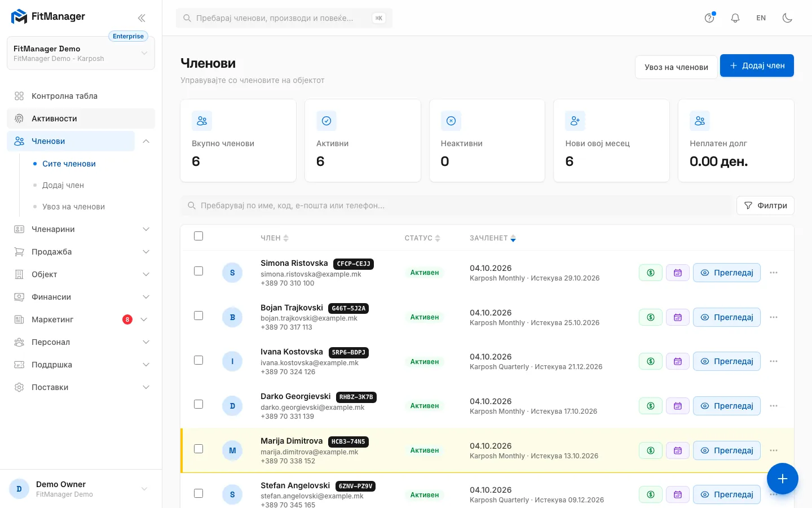This screenshot has width=812, height=508.
Task: Collapse the sidebar with the double-chevron icon
Action: pyautogui.click(x=142, y=18)
